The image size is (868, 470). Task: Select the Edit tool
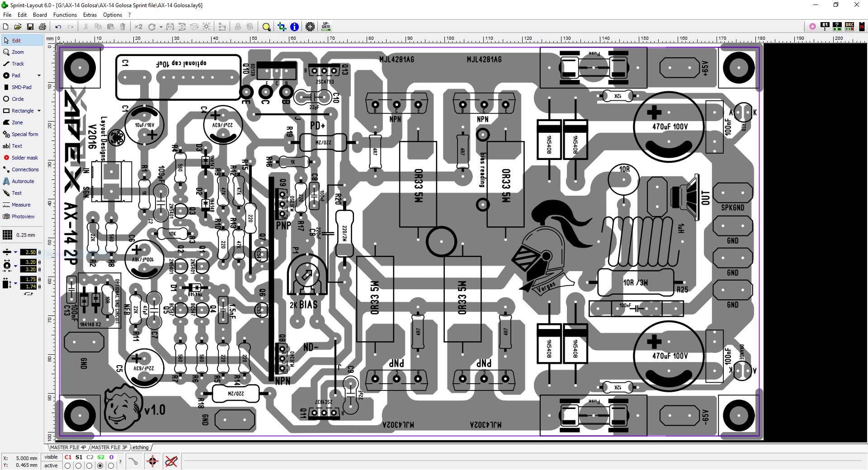tap(22, 40)
